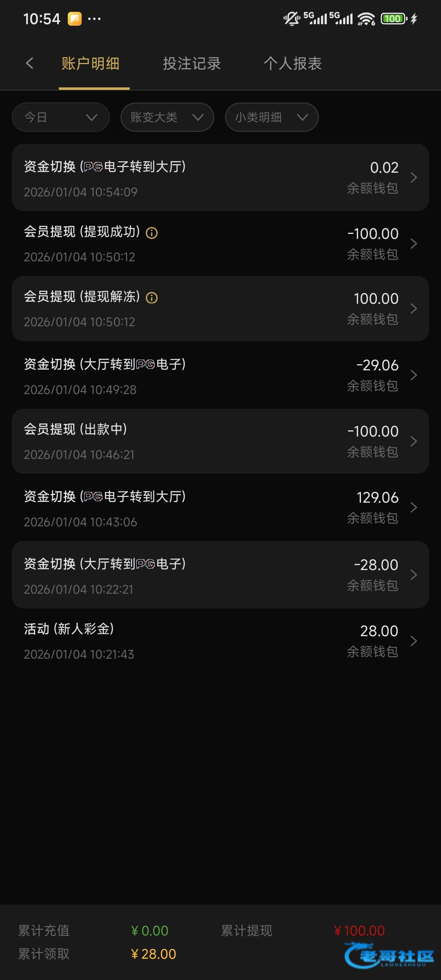
Task: Open the 新人彩金 28.00 activity record
Action: click(x=220, y=641)
